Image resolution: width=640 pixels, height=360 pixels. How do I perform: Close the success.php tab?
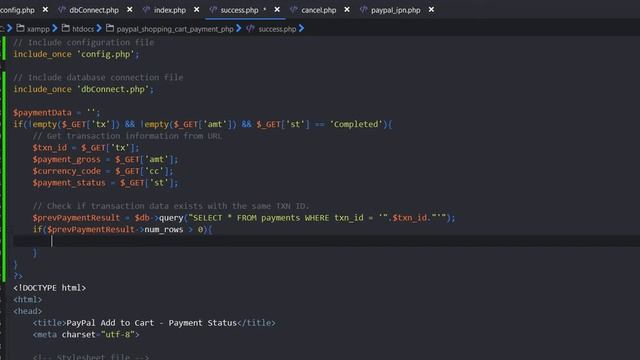tap(277, 9)
